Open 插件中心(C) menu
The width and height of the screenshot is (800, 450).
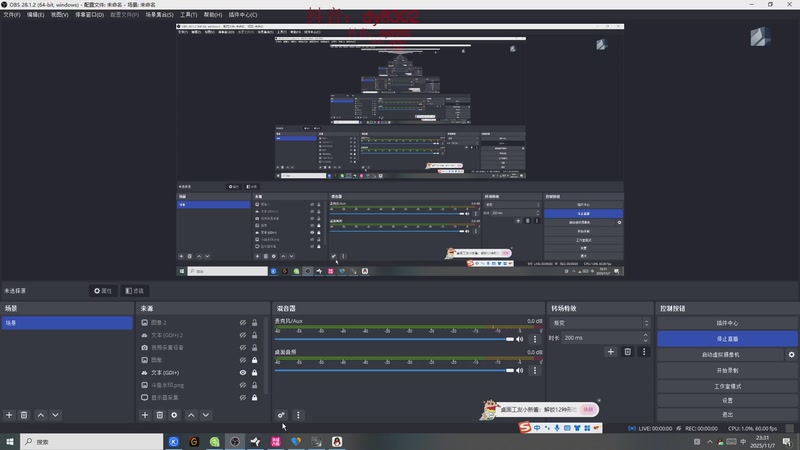tap(242, 15)
